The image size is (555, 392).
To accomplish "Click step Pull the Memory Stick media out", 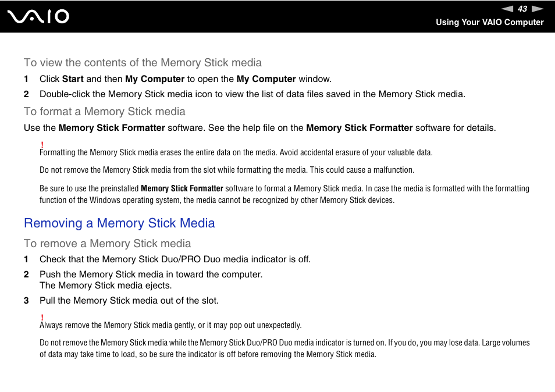I will point(129,301).
